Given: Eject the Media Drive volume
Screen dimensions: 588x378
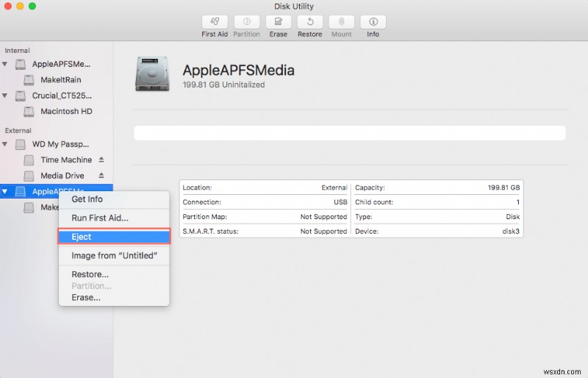Looking at the screenshot, I should tap(101, 176).
